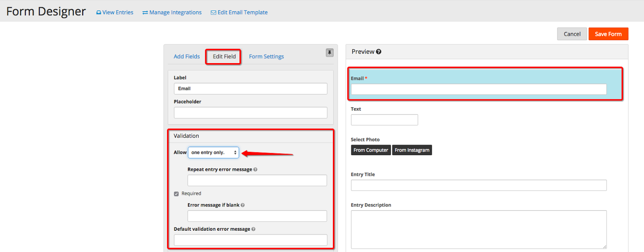Click help icon next to Error message if blank
The width and height of the screenshot is (644, 252).
coord(243,205)
